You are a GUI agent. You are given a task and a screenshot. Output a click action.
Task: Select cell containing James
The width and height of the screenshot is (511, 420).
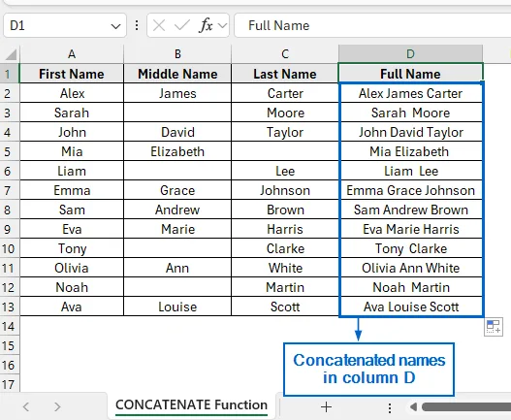tap(177, 93)
